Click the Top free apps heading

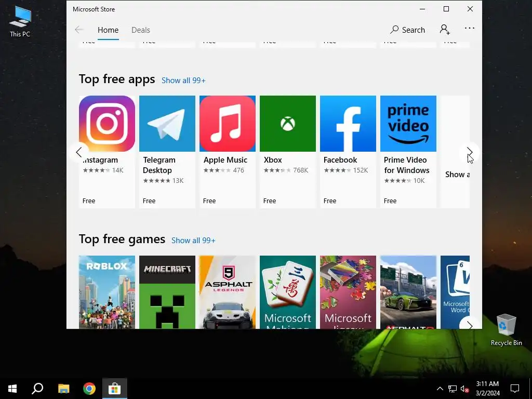point(117,79)
